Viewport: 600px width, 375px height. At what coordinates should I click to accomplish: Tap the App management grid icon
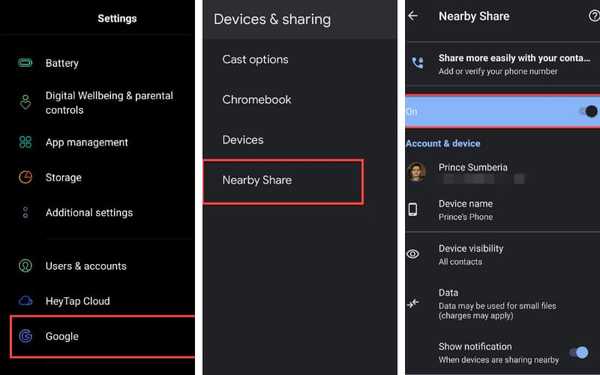point(25,142)
